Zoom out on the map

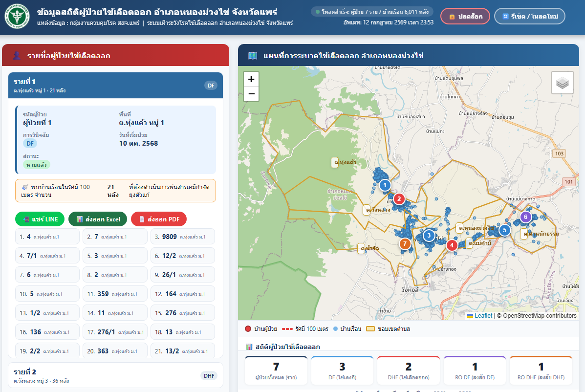pos(251,94)
